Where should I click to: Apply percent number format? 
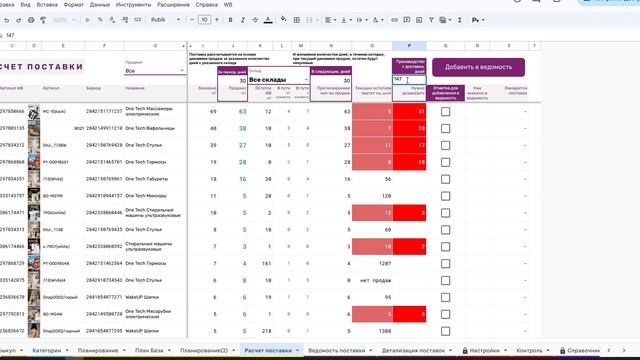100,20
